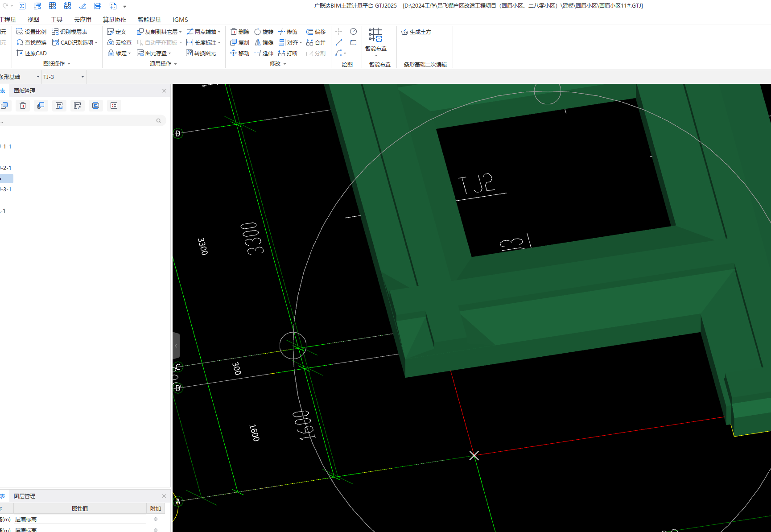Open the 定义 definition tool

(117, 32)
